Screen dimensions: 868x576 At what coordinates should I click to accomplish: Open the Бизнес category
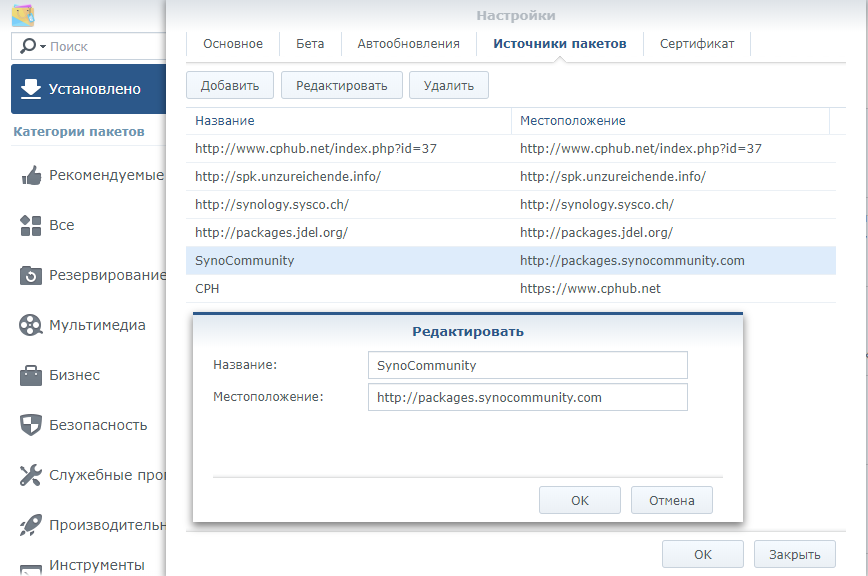click(75, 375)
